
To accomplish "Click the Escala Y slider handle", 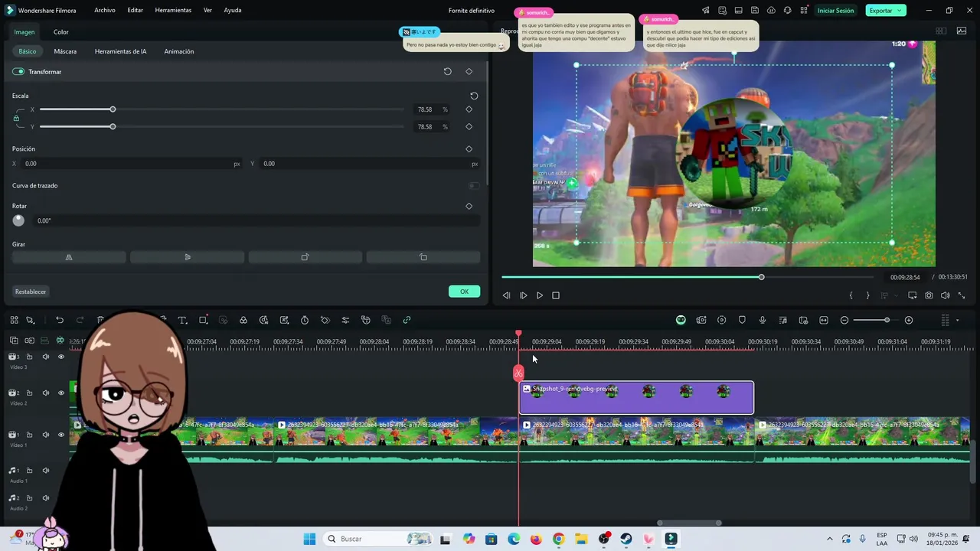I will point(113,126).
